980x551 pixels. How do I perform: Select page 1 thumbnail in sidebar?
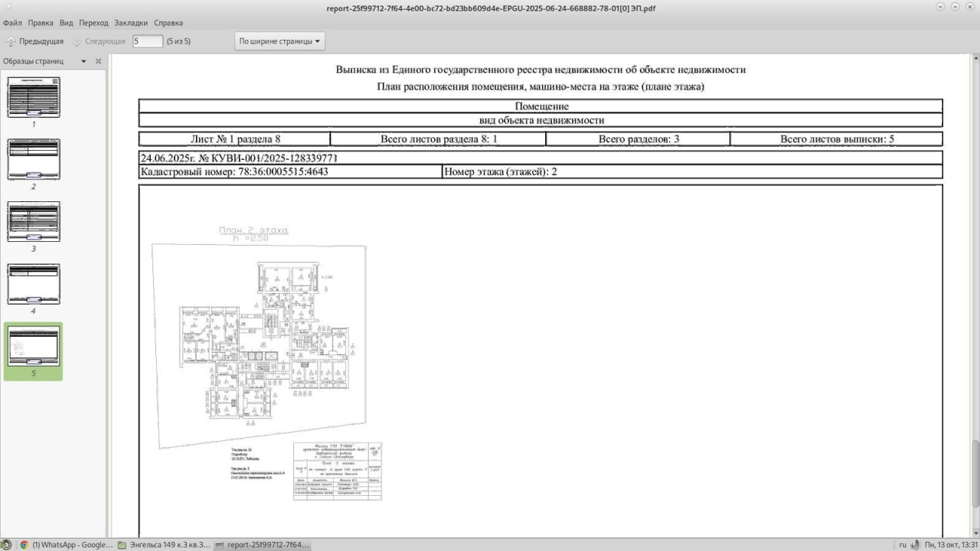[x=33, y=96]
